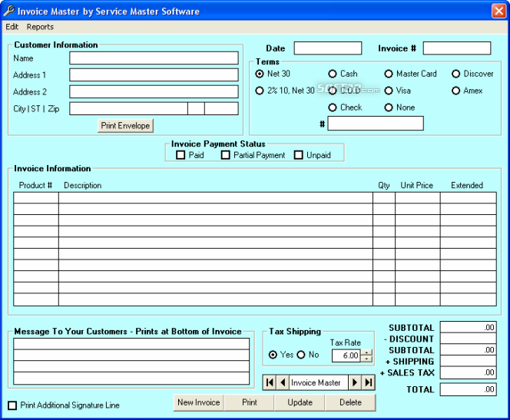Focus the Address 1 field
The height and width of the screenshot is (420, 510).
[x=154, y=75]
